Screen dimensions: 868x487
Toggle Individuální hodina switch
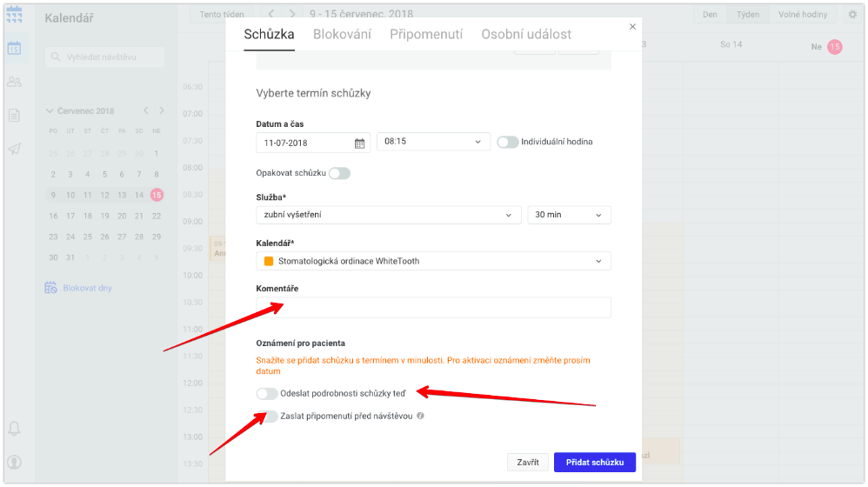click(x=507, y=142)
